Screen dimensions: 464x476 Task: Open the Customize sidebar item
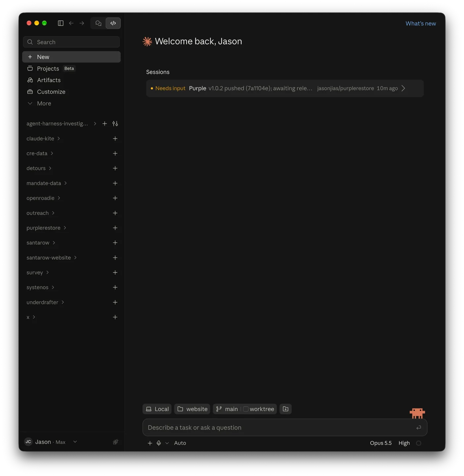pyautogui.click(x=71, y=92)
